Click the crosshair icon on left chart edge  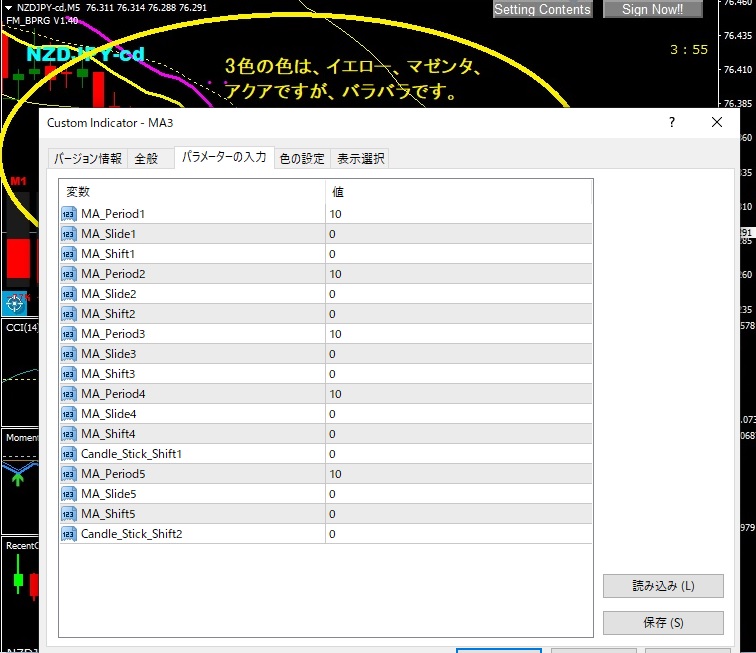coord(15,302)
